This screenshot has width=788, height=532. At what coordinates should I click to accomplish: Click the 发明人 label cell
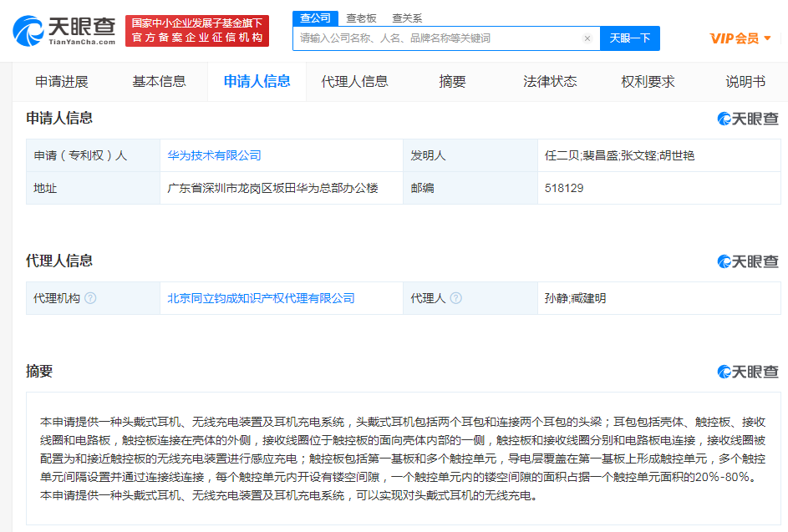pyautogui.click(x=470, y=155)
